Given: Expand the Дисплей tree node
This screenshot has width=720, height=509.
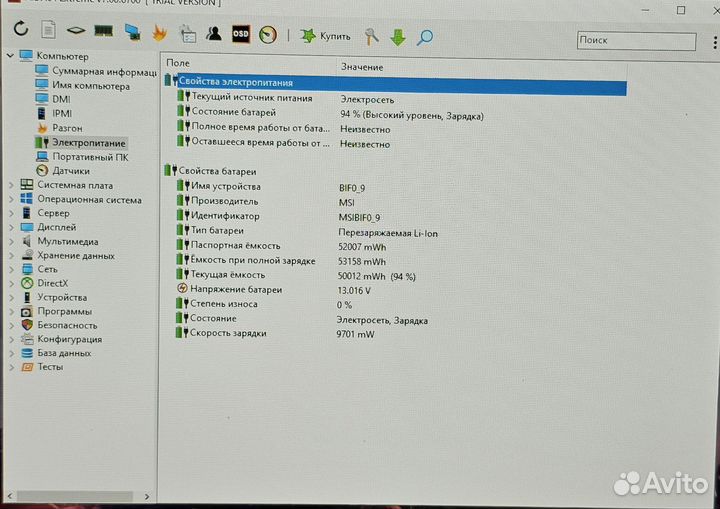Looking at the screenshot, I should click(10, 227).
